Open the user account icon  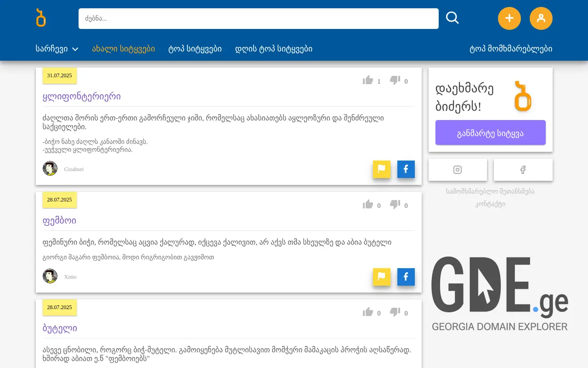click(x=541, y=18)
